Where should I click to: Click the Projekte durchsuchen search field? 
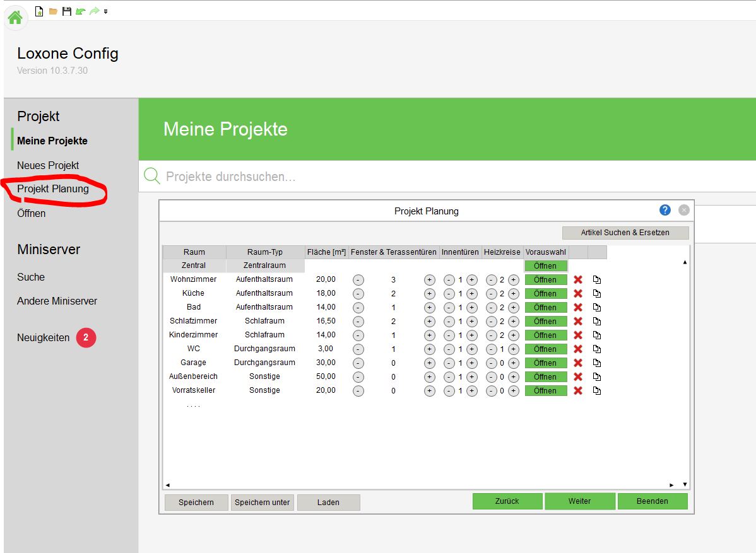coord(447,177)
